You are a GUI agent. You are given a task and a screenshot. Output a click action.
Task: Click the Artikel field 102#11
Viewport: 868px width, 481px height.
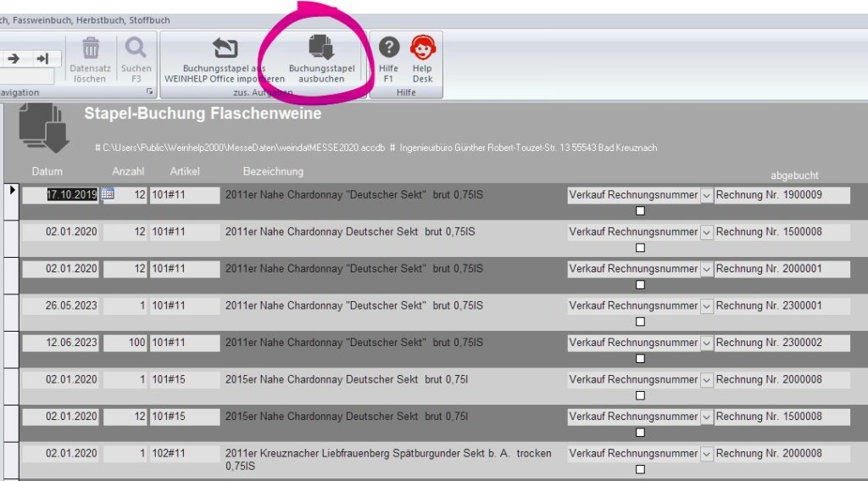184,454
